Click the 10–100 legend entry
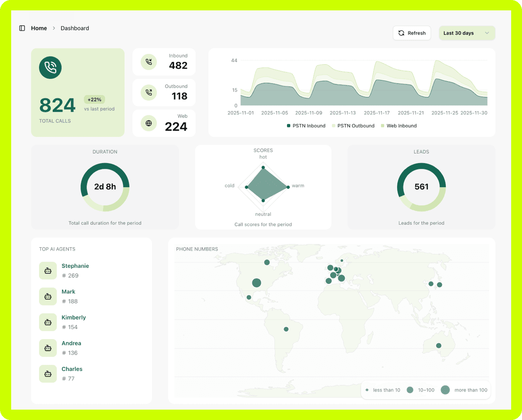522x420 pixels. click(x=421, y=390)
